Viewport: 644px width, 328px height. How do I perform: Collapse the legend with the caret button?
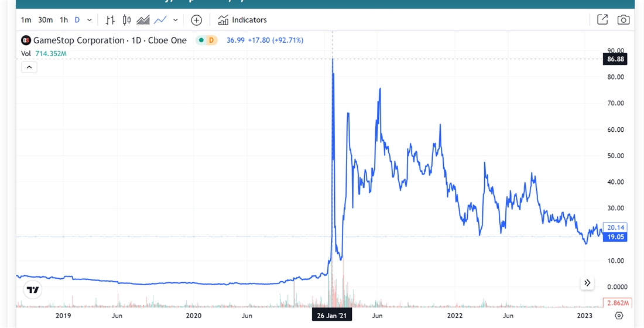pyautogui.click(x=29, y=67)
